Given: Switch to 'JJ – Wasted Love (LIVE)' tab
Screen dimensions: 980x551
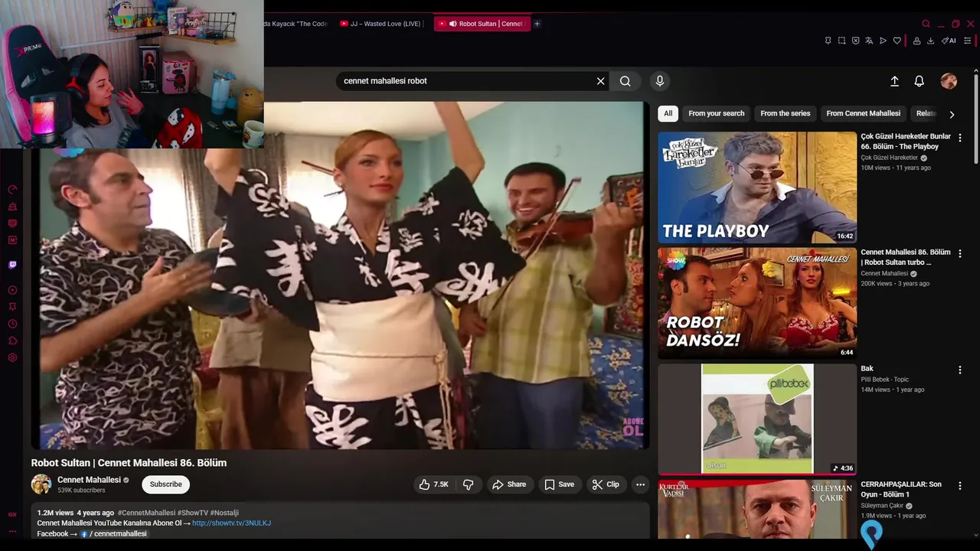Looking at the screenshot, I should click(x=381, y=24).
